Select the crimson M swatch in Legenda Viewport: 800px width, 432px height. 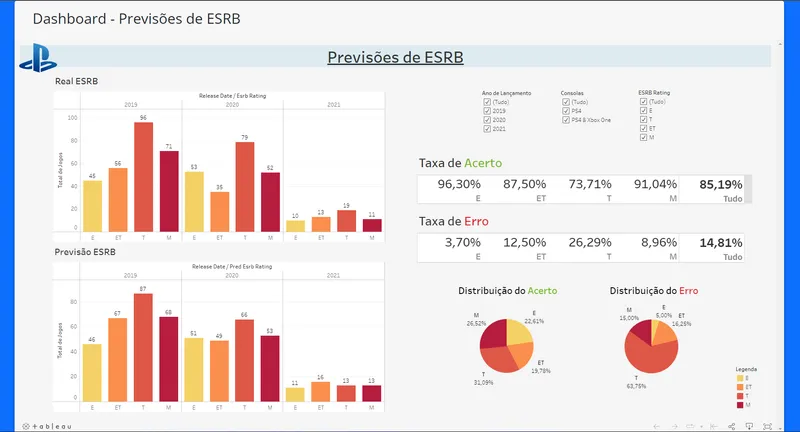pyautogui.click(x=740, y=405)
